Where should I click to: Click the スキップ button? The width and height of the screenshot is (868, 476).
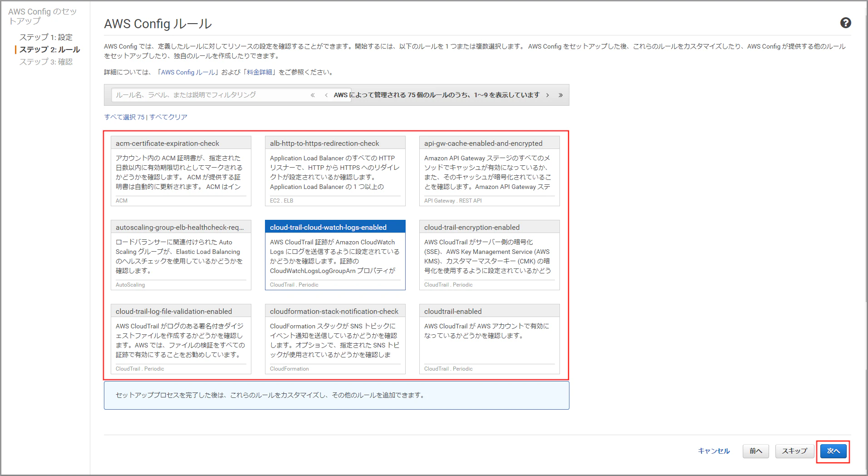click(794, 451)
